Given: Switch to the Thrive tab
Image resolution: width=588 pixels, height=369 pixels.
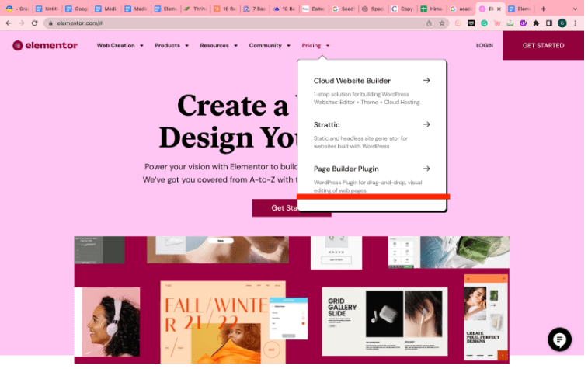Looking at the screenshot, I should tap(196, 9).
